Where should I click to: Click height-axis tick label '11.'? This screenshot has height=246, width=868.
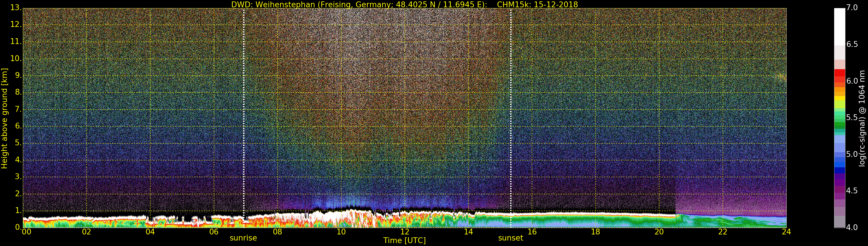click(x=16, y=41)
